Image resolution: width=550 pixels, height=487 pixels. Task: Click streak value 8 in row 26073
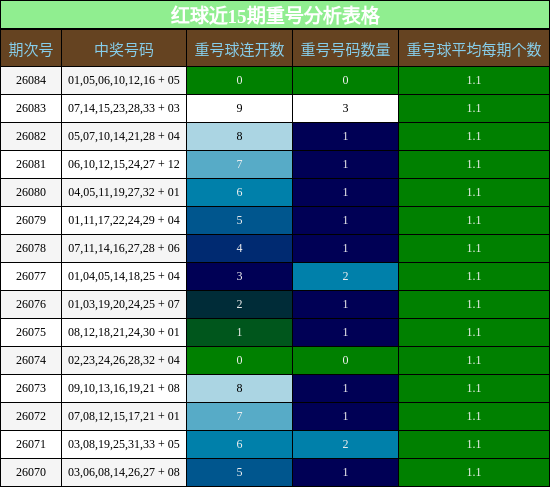click(x=239, y=388)
